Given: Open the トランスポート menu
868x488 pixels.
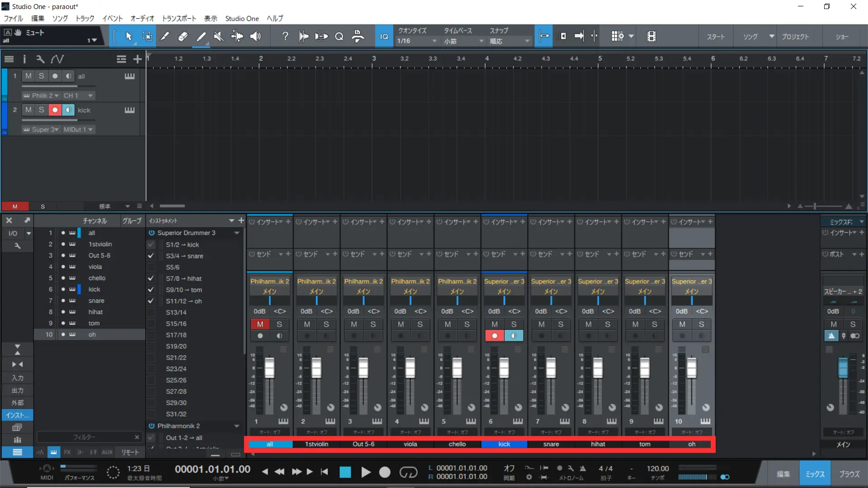Looking at the screenshot, I should pyautogui.click(x=179, y=19).
